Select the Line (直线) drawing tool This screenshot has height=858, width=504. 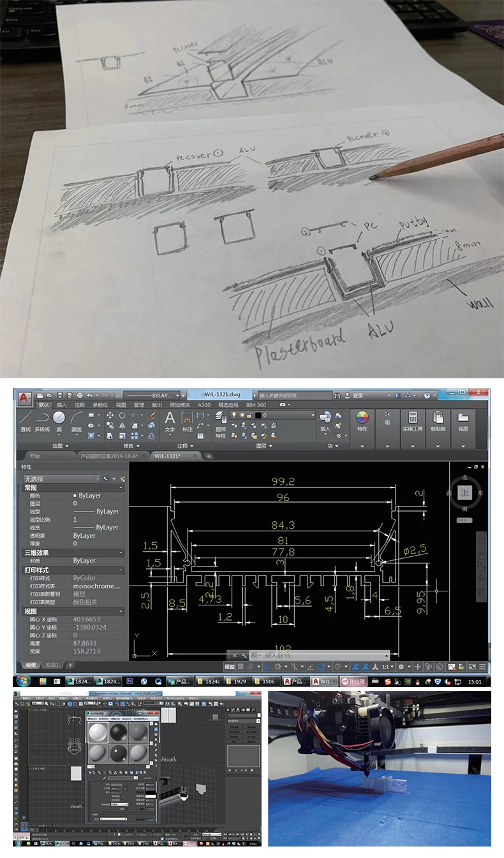(x=25, y=420)
